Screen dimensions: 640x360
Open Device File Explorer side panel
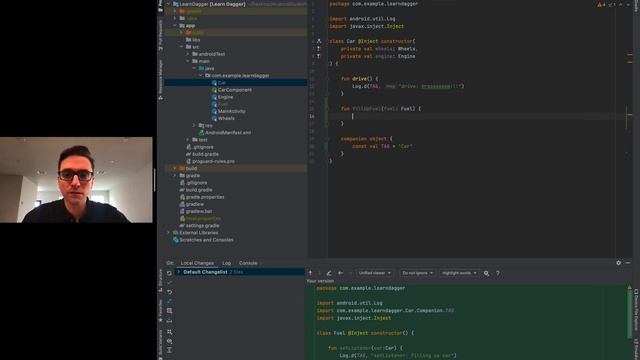coord(636,310)
